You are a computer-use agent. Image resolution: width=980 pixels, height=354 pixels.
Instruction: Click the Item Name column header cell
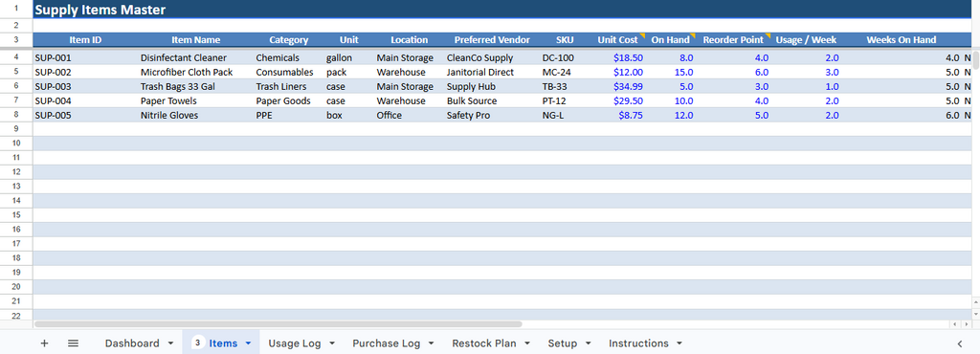click(196, 39)
